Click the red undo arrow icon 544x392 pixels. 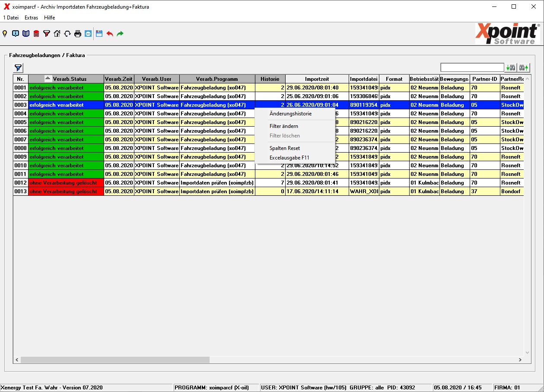point(110,33)
